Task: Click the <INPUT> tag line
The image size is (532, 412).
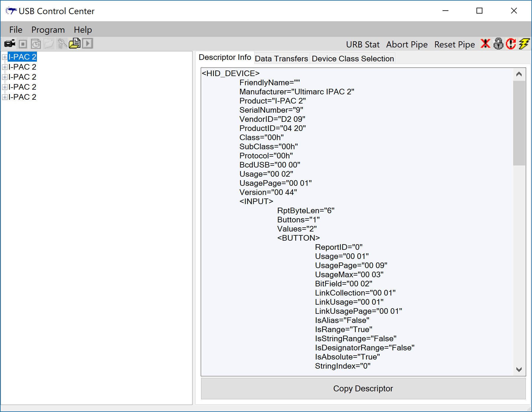Action: (x=256, y=201)
